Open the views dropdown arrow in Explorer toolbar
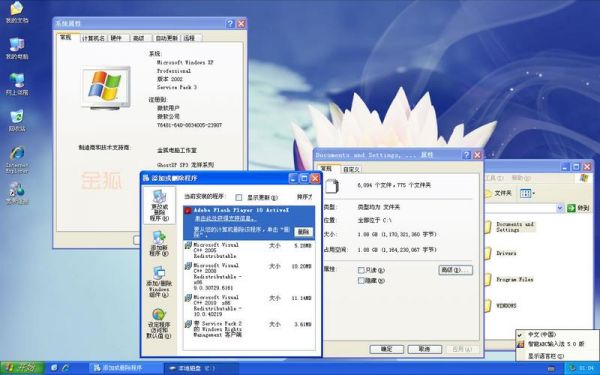Image resolution: width=600 pixels, height=375 pixels. tap(534, 194)
